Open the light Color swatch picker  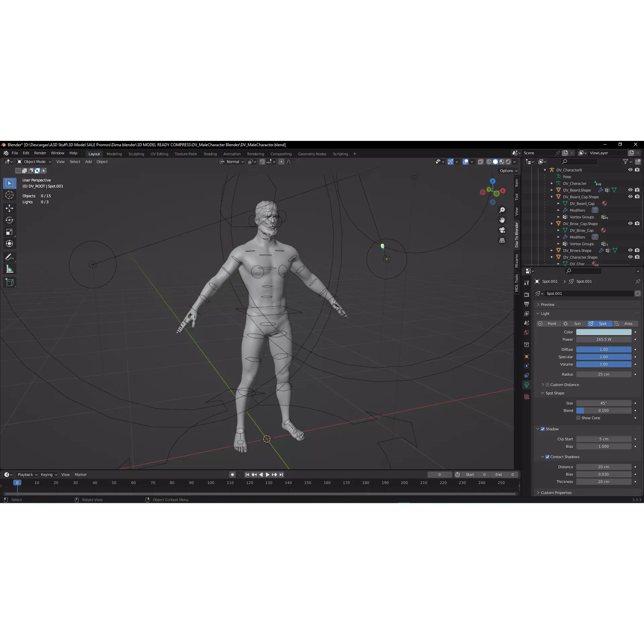point(604,332)
